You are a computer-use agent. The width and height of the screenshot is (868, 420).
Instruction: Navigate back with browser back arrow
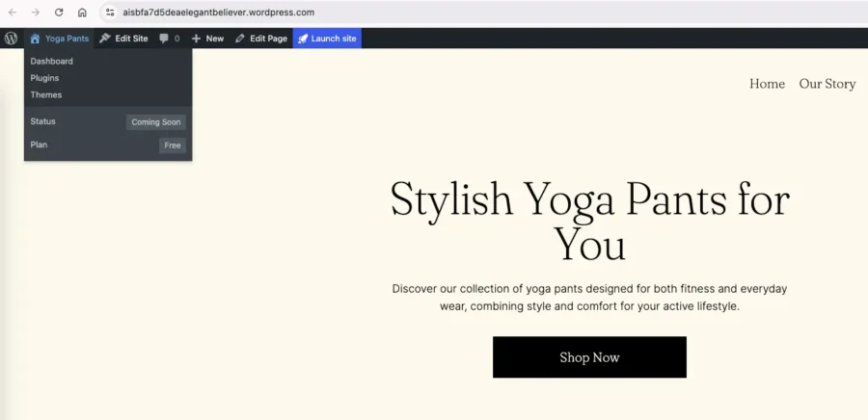point(13,13)
